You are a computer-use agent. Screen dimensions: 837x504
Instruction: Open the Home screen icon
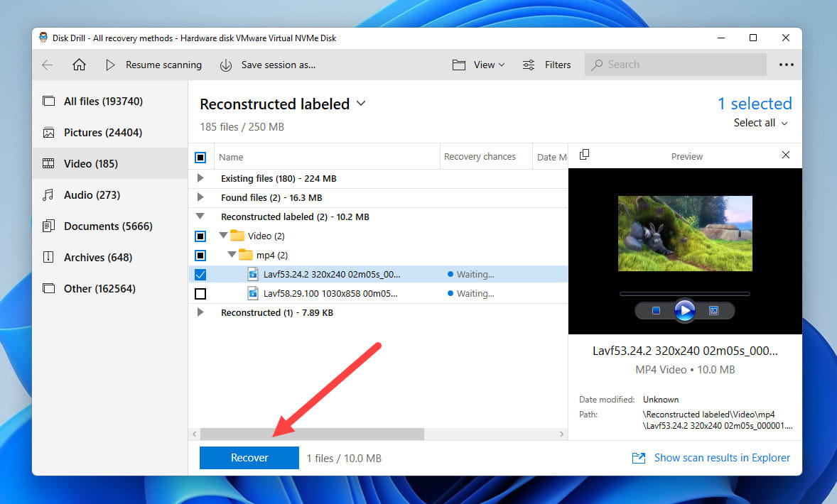(79, 65)
